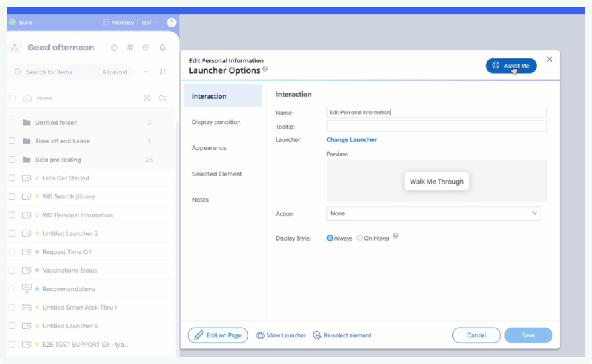Click the Home breadcrumb icon
Image resolution: width=592 pixels, height=364 pixels.
(28, 98)
